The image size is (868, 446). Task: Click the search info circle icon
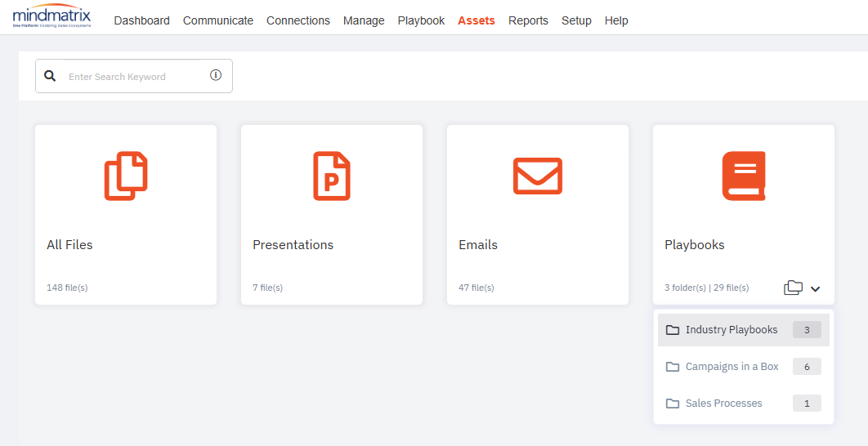[216, 75]
